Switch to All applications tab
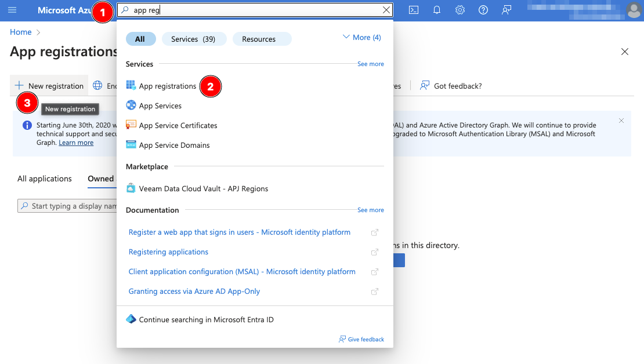The image size is (644, 364). pos(44,179)
